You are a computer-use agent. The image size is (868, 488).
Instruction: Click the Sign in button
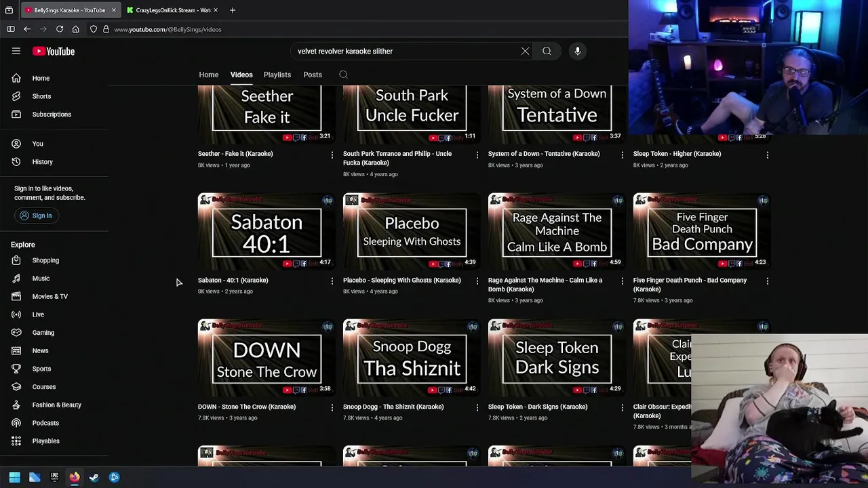[36, 216]
